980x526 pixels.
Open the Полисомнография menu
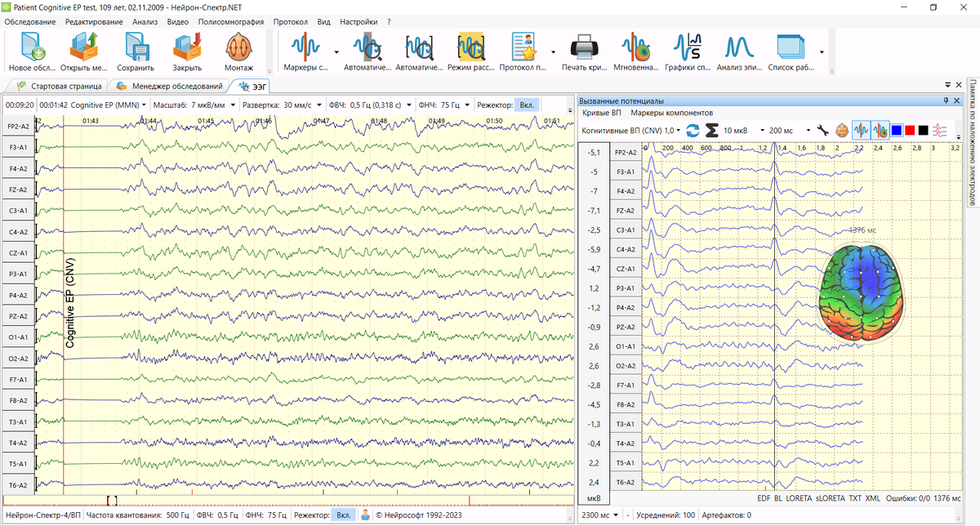pos(231,21)
